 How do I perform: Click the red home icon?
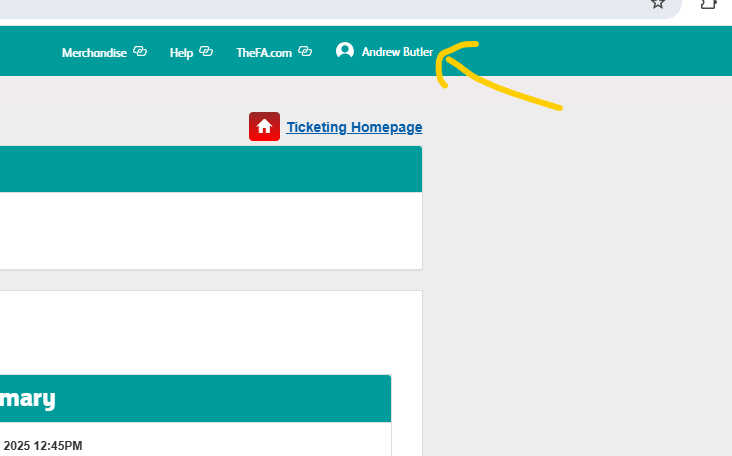pyautogui.click(x=264, y=126)
